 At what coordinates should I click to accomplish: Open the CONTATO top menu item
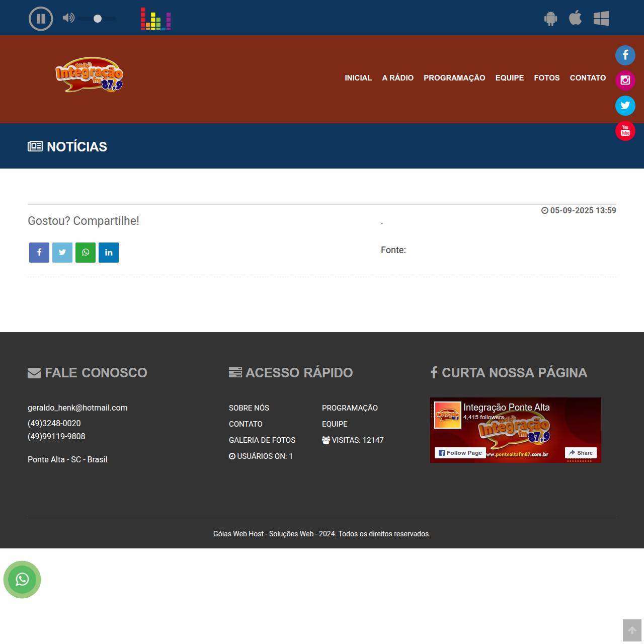pos(588,78)
